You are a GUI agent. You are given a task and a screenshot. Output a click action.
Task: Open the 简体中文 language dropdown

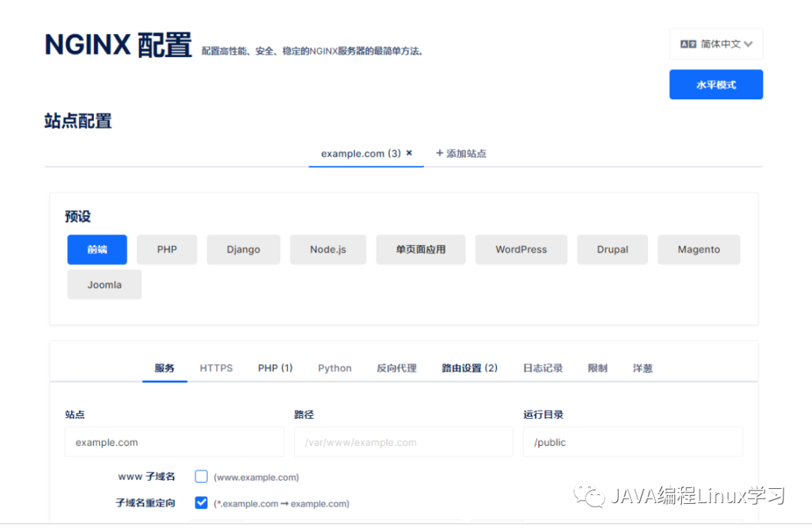(x=716, y=44)
